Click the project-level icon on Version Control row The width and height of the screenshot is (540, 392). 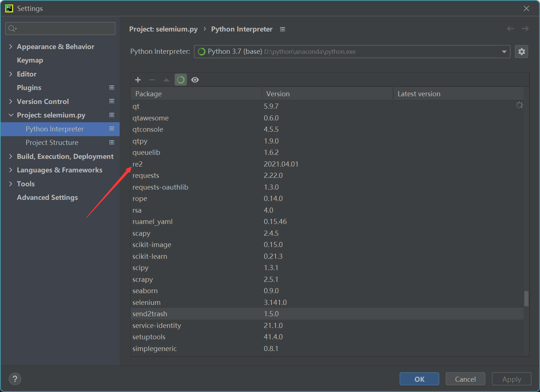[x=112, y=101]
